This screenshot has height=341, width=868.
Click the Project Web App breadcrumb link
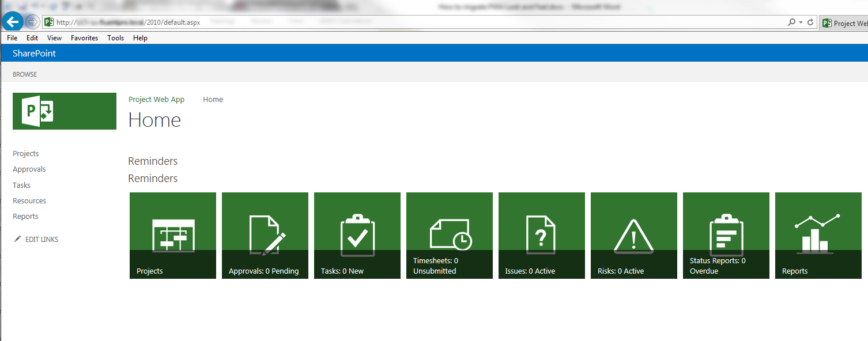coord(157,100)
